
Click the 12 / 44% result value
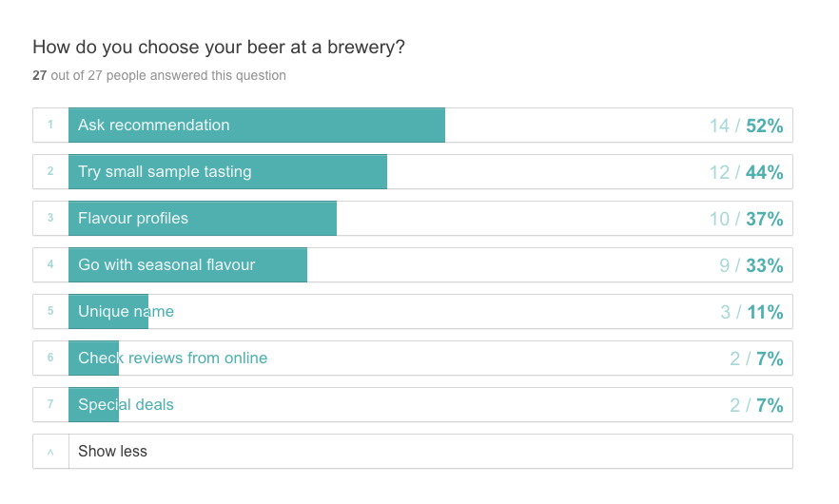click(x=746, y=172)
